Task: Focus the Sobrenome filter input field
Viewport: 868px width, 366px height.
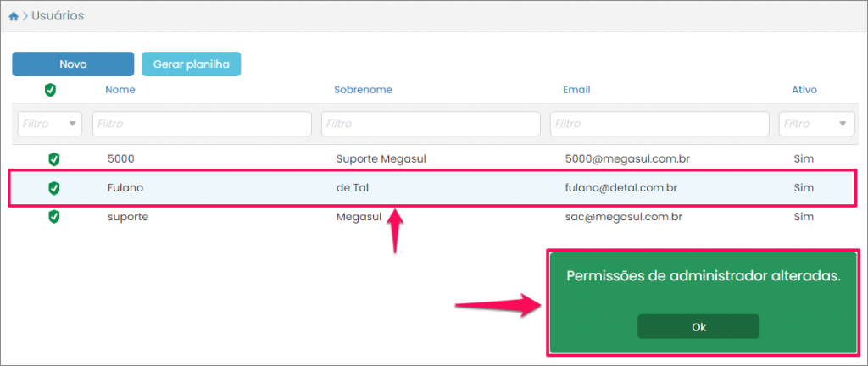Action: coord(431,124)
